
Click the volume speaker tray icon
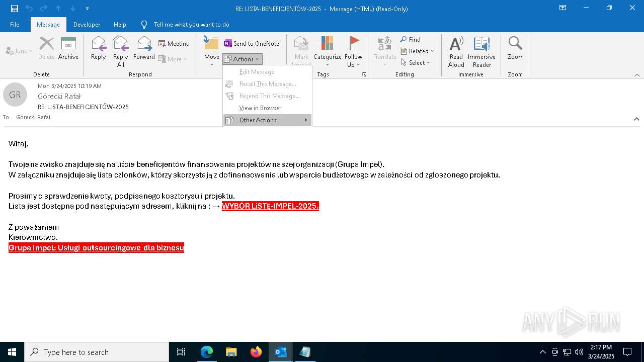click(579, 352)
